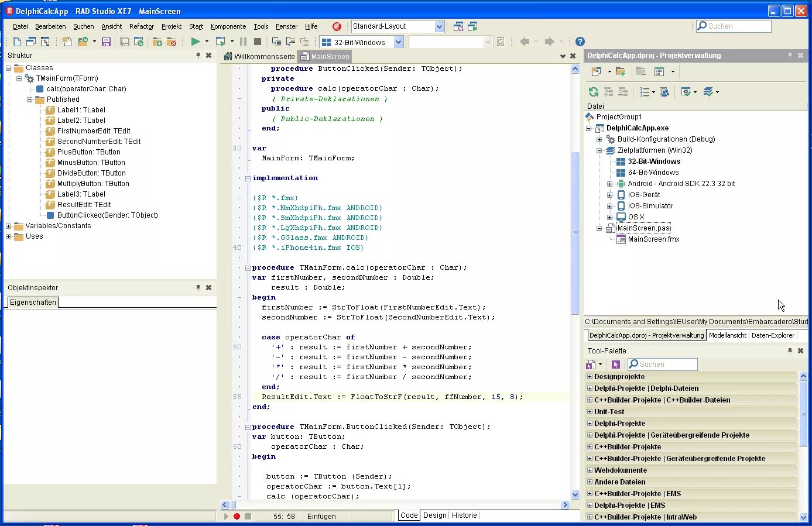Click the Set debug desktop icon
Image resolution: width=812 pixels, height=526 pixels.
click(x=472, y=26)
